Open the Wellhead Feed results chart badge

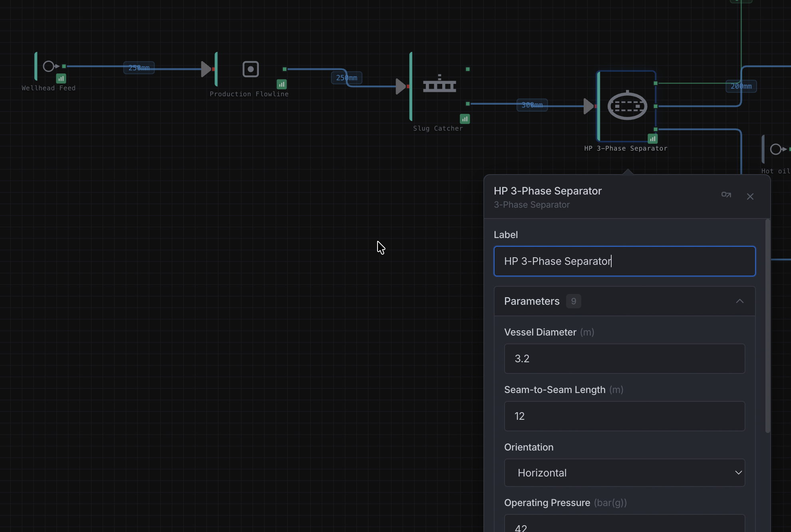tap(61, 78)
